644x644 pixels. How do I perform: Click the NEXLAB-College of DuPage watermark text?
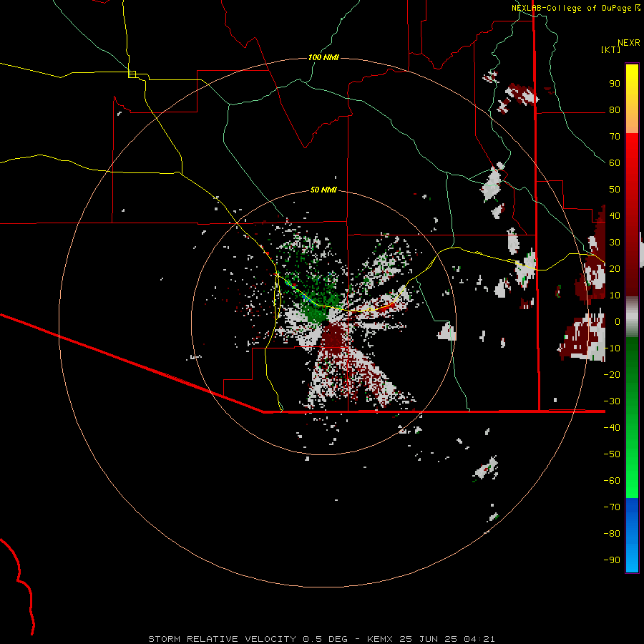pyautogui.click(x=572, y=8)
